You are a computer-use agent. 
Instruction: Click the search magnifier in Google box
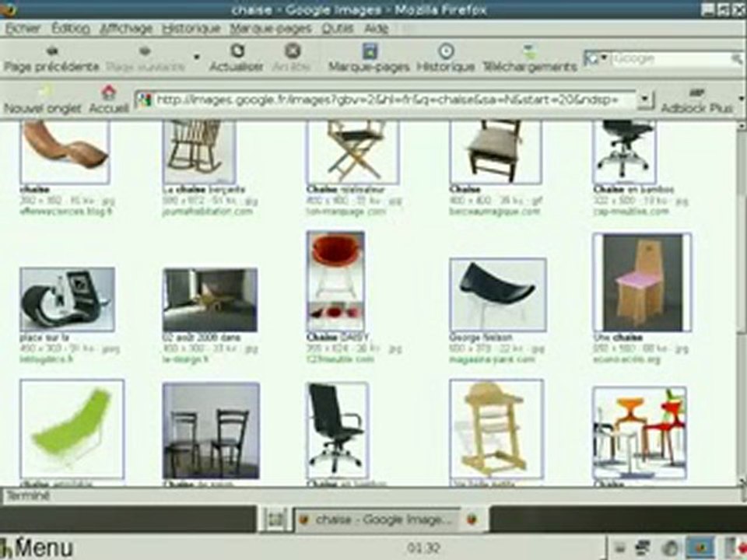pos(737,59)
